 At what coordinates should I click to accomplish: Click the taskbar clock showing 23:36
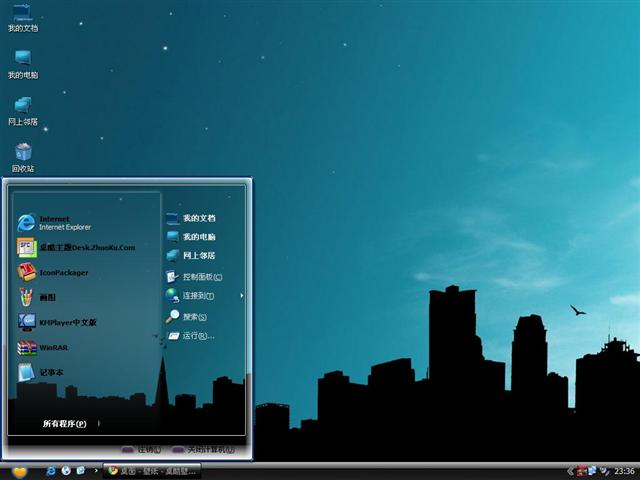(x=624, y=471)
